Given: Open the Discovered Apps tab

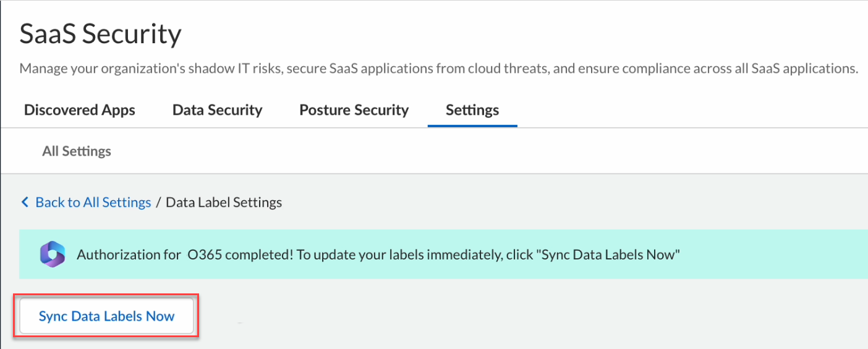Looking at the screenshot, I should 79,110.
